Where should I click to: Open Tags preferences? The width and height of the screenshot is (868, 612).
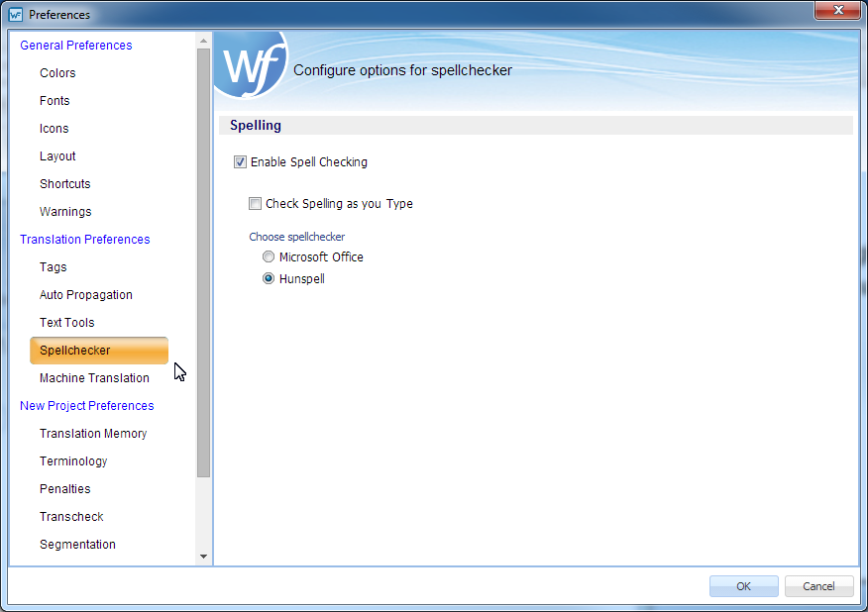[x=54, y=267]
